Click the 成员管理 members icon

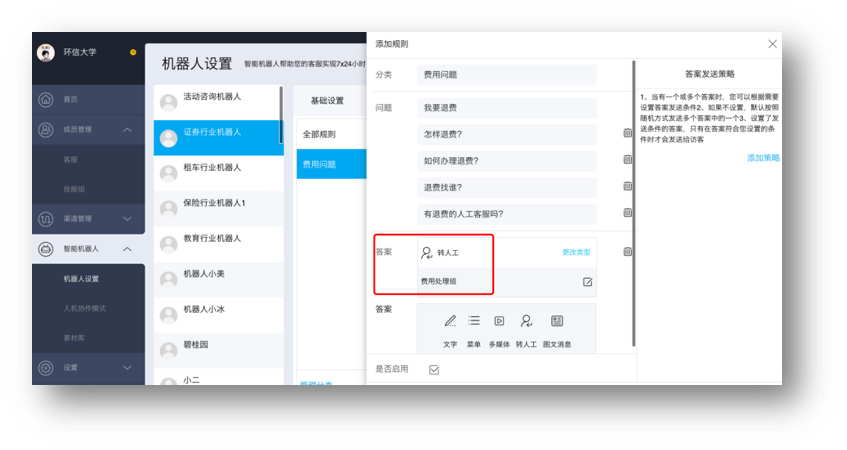[x=46, y=130]
